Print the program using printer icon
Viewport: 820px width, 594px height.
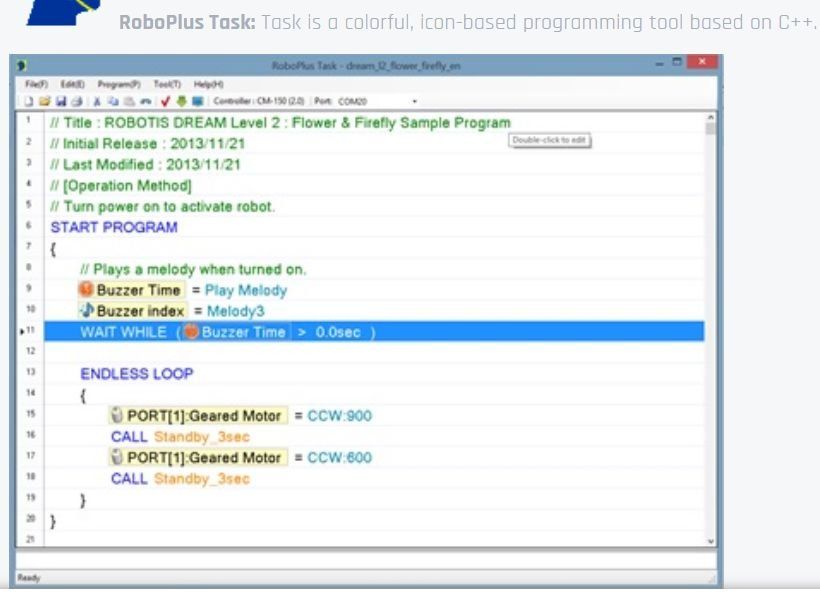[76, 101]
